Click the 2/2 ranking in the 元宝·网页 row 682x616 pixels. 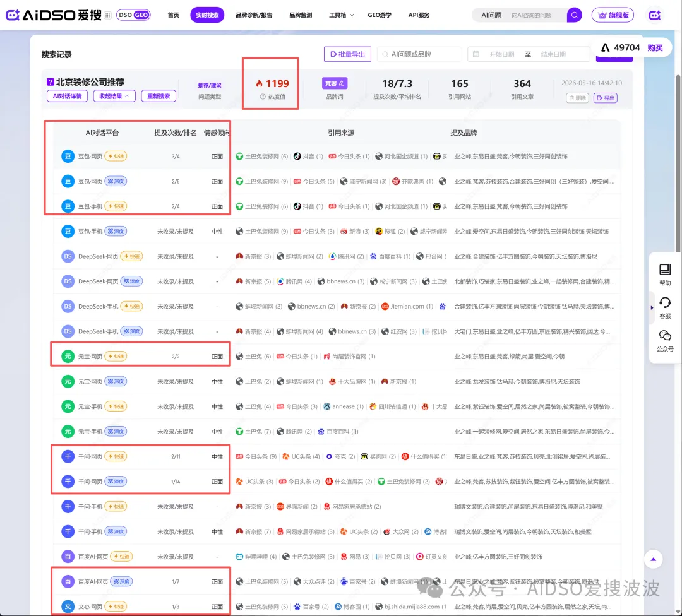(176, 356)
